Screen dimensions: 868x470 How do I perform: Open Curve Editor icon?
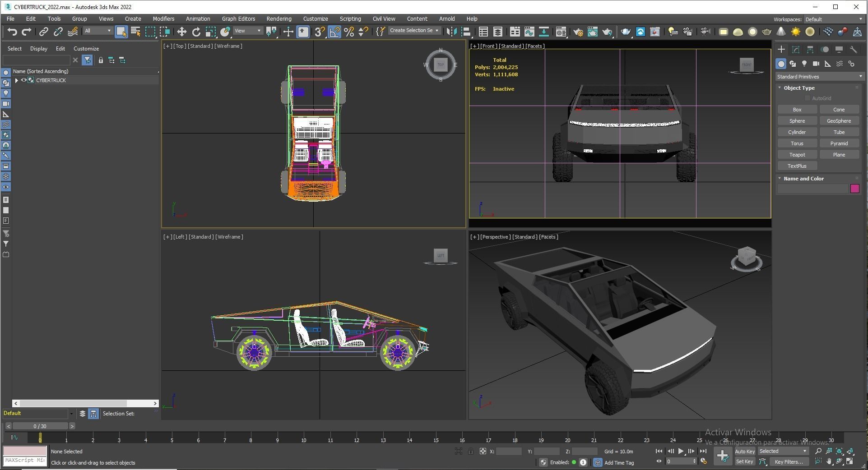529,32
